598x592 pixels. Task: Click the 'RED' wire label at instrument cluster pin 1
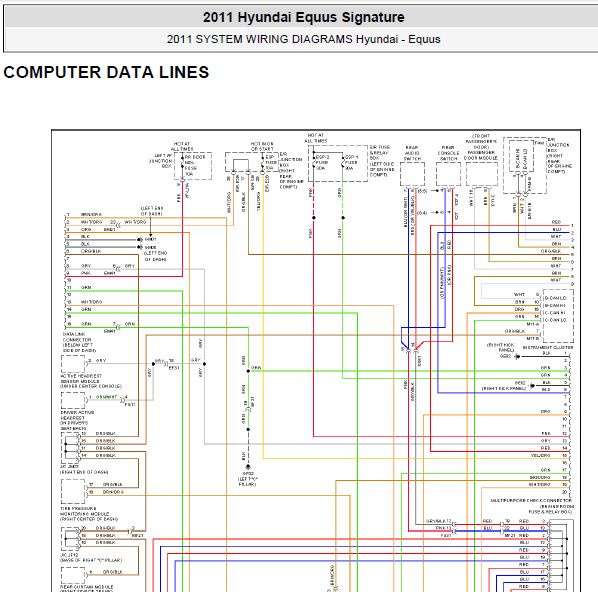(556, 222)
